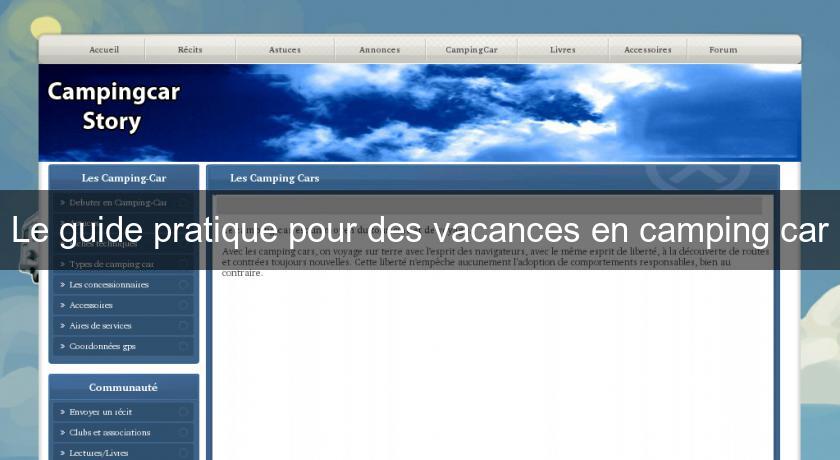Visit the Forum page
840x460 pixels.
[723, 50]
